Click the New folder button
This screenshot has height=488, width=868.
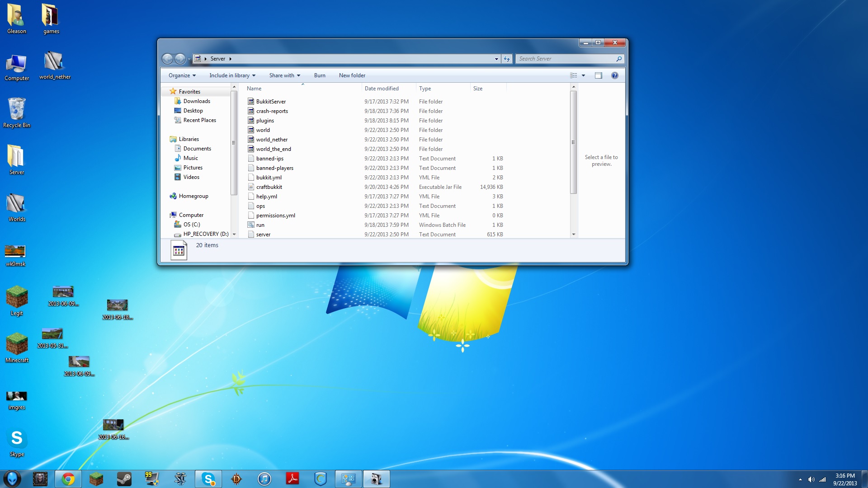352,75
